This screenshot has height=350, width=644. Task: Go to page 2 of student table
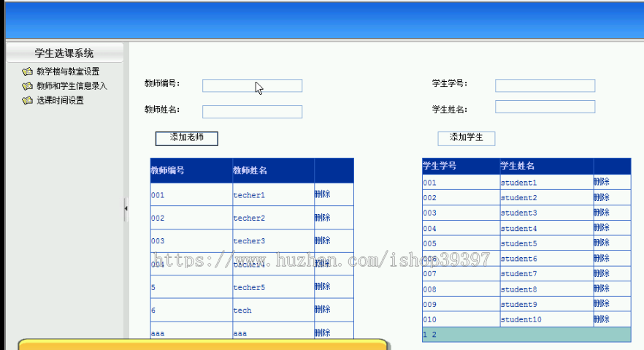click(x=434, y=335)
